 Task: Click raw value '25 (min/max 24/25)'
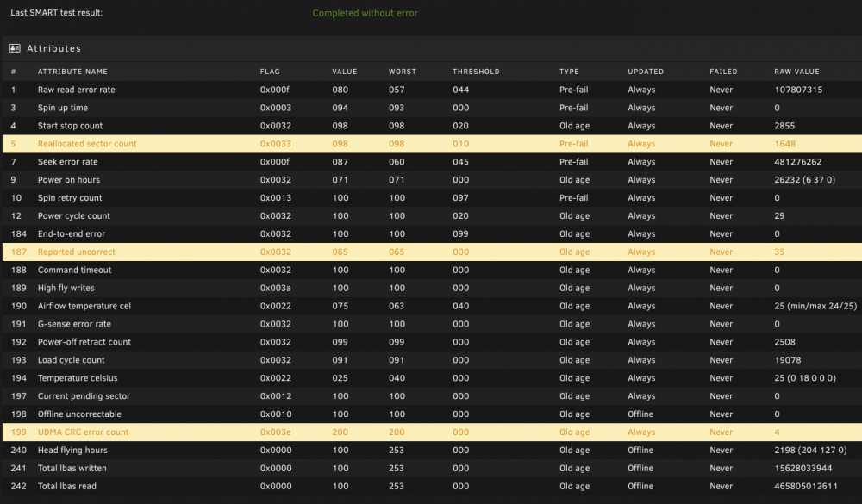click(815, 306)
